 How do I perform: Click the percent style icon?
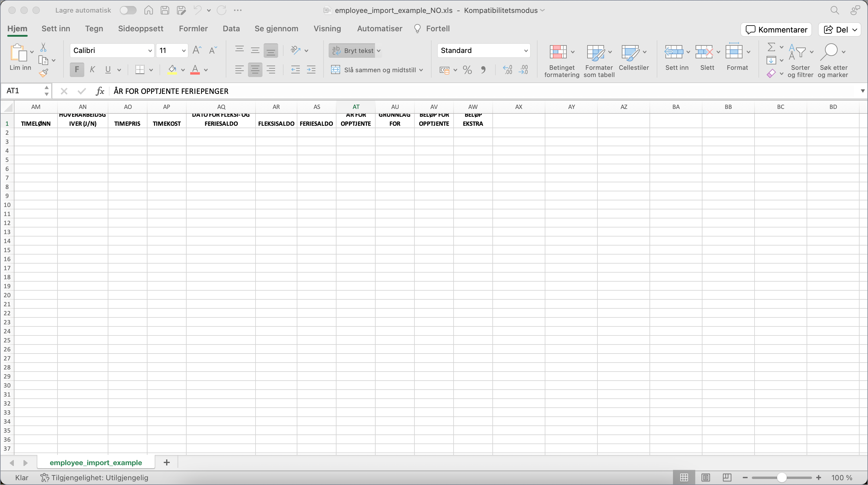467,70
